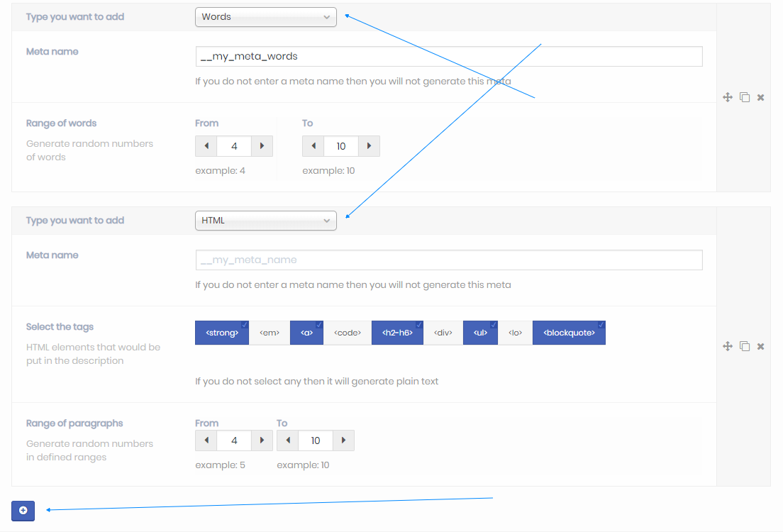Click the empty HTML meta name field
Image resolution: width=783 pixels, height=532 pixels.
[449, 260]
